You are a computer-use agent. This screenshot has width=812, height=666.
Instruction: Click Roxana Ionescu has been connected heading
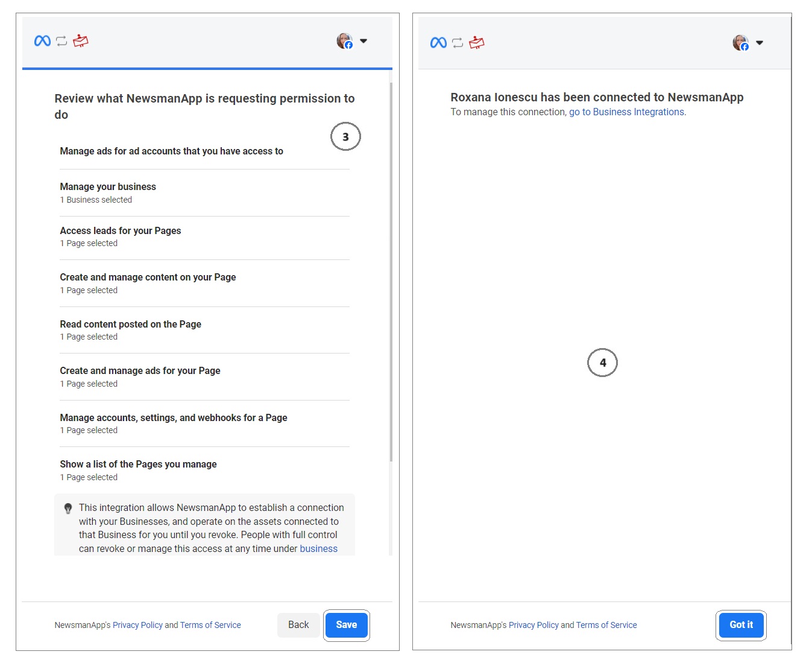point(597,98)
